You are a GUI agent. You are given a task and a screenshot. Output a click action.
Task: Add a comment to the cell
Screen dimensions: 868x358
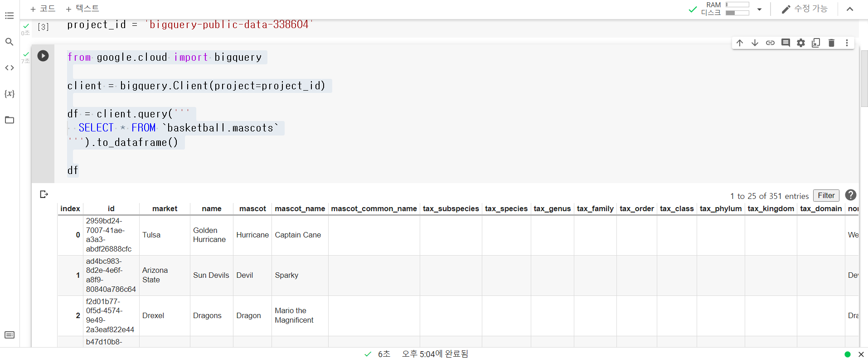[786, 43]
